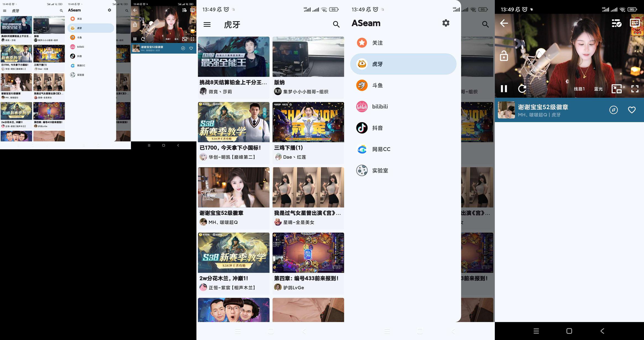Switch line via 线路1 on large player
This screenshot has height=340, width=644.
coord(579,89)
